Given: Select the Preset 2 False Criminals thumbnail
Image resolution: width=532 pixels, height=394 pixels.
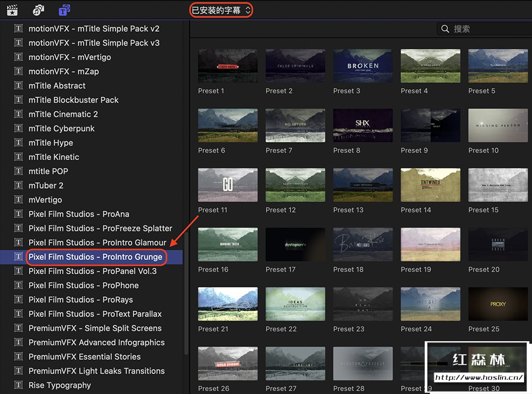Looking at the screenshot, I should pyautogui.click(x=295, y=66).
